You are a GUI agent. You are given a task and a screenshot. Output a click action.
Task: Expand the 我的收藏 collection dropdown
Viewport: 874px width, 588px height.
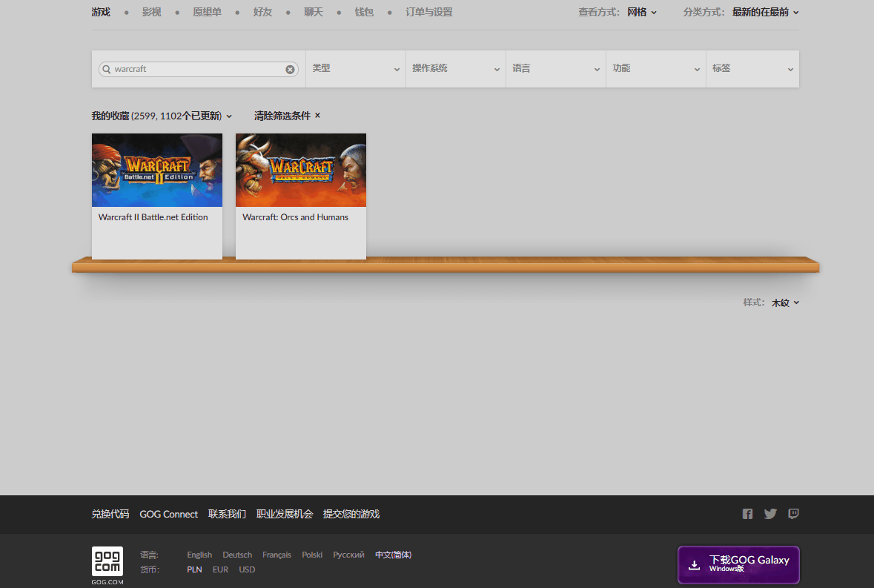pos(162,116)
